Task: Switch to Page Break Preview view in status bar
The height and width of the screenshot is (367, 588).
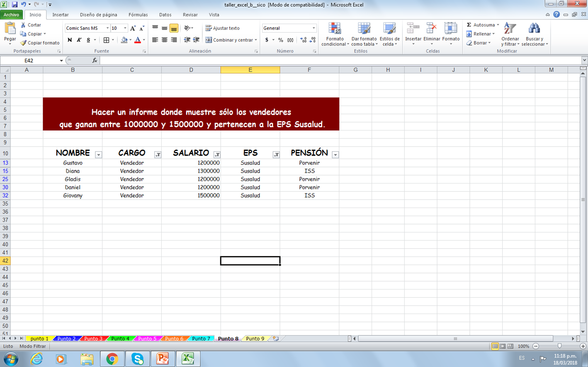Action: pos(510,346)
